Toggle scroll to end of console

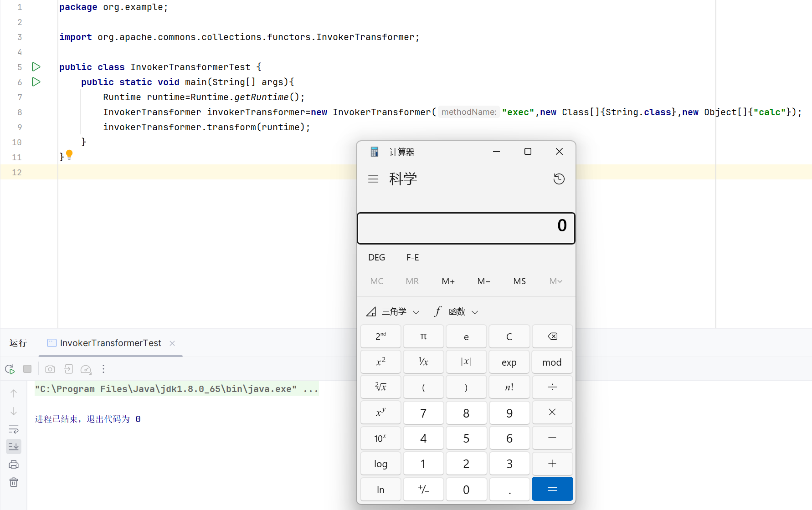pos(14,447)
